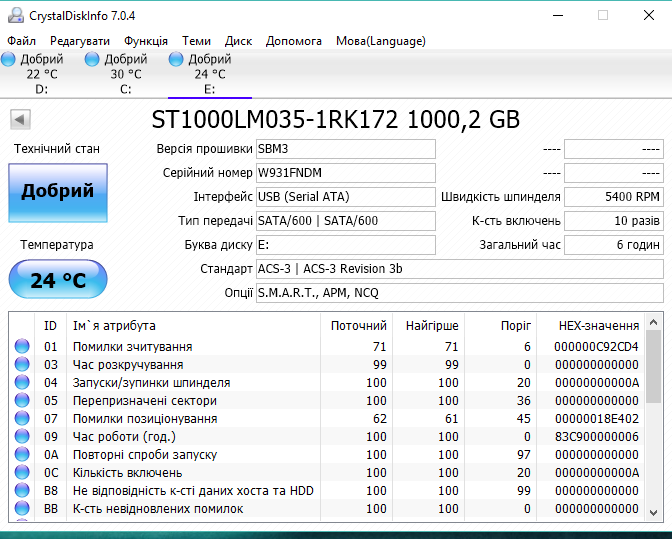The width and height of the screenshot is (672, 539).
Task: Select the Помилки позиціонування row
Action: coord(327,418)
